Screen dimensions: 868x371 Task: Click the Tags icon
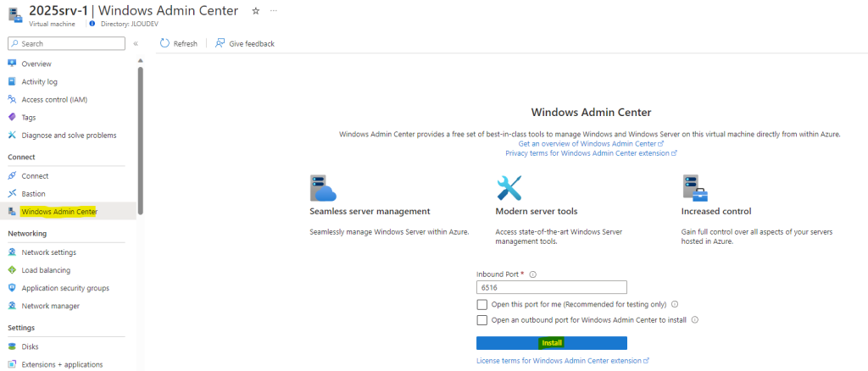[x=12, y=117]
